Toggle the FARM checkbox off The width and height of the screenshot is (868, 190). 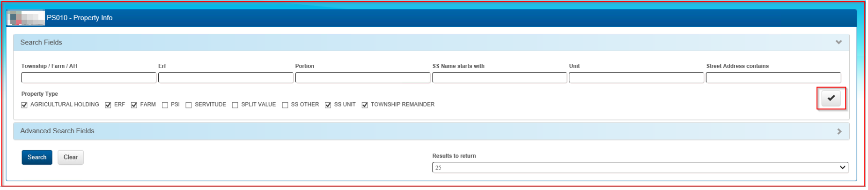134,105
